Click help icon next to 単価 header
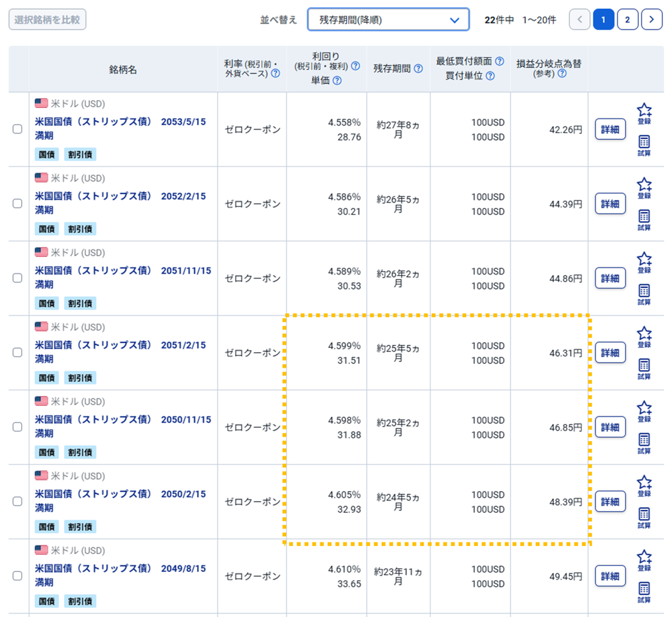 [x=337, y=81]
